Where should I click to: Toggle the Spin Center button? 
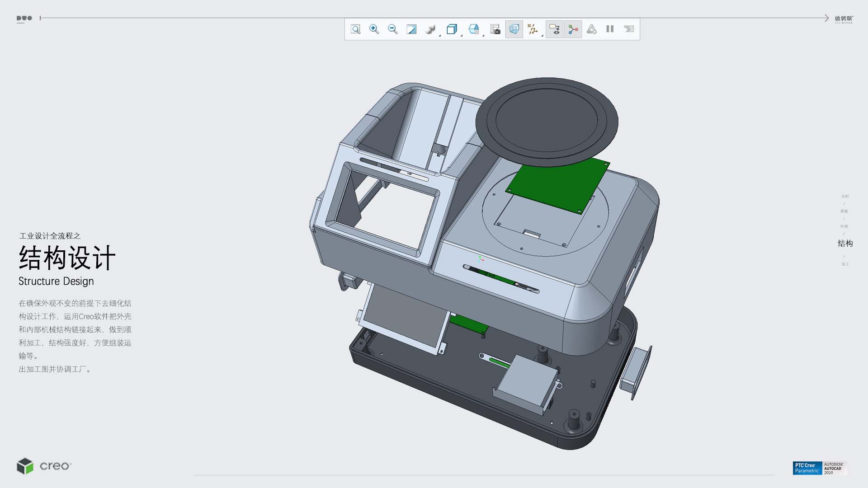(573, 29)
